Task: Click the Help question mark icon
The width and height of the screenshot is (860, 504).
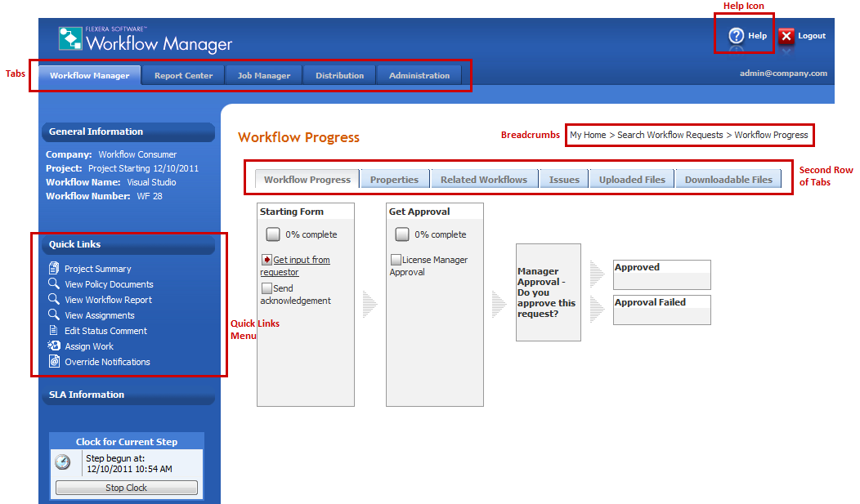Action: click(736, 36)
